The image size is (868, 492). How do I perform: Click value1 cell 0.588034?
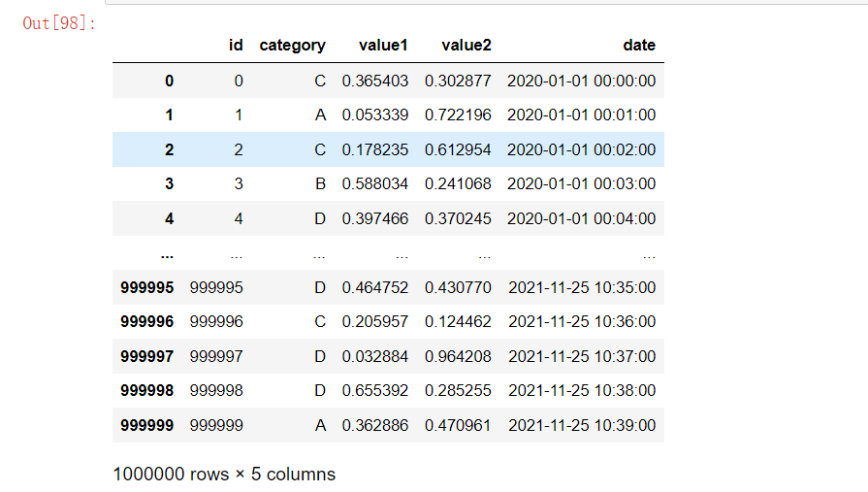(x=374, y=183)
